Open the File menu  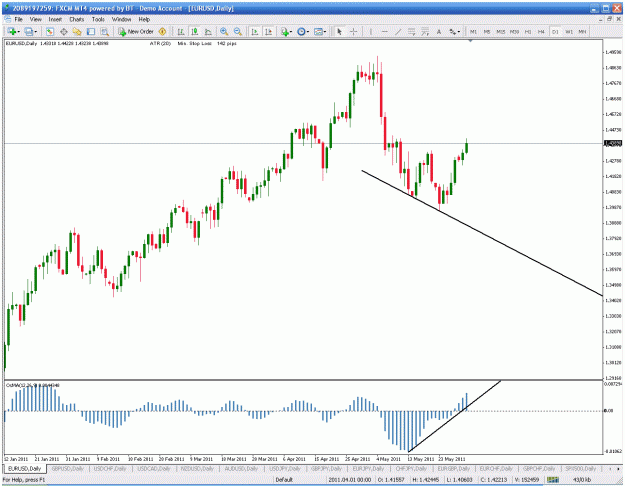(19, 19)
